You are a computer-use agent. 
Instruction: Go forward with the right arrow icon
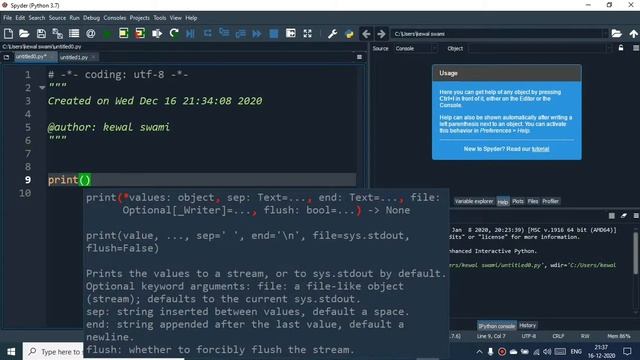(381, 33)
